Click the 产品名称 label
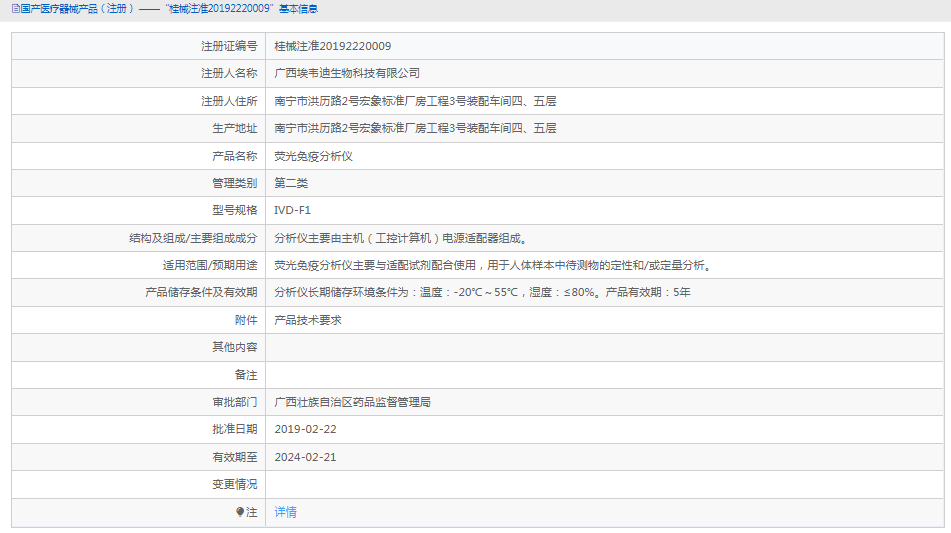Image resolution: width=951 pixels, height=533 pixels. tap(235, 156)
